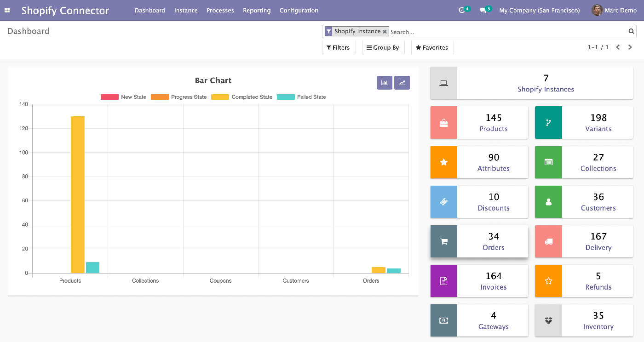Open the Favorites dropdown
Screen dimensions: 644x342
[x=432, y=47]
